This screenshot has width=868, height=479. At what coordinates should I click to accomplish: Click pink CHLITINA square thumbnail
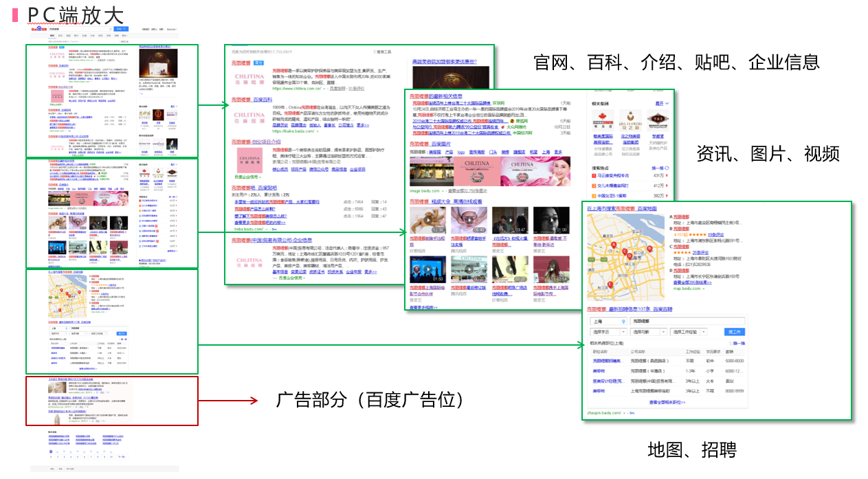pyautogui.click(x=249, y=161)
